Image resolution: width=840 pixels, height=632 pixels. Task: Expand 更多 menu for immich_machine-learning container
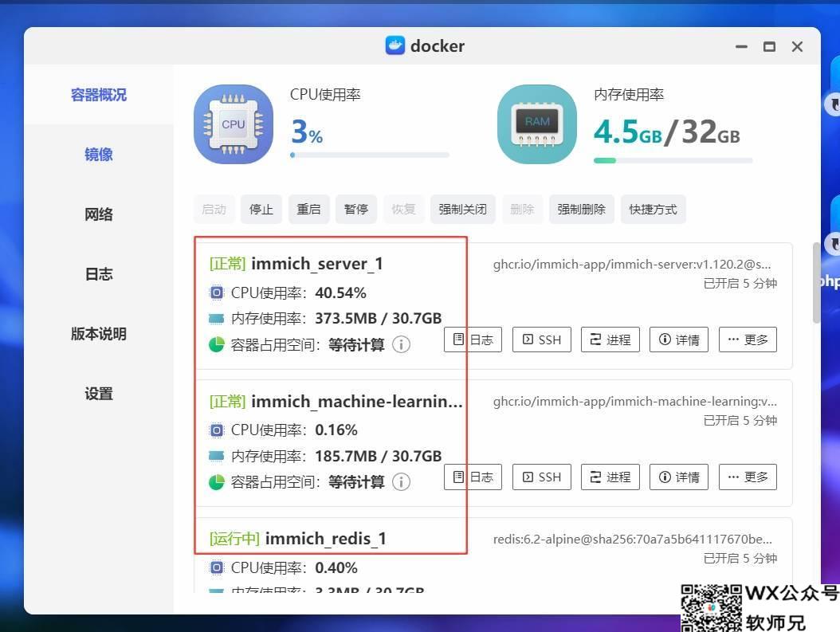pos(748,477)
